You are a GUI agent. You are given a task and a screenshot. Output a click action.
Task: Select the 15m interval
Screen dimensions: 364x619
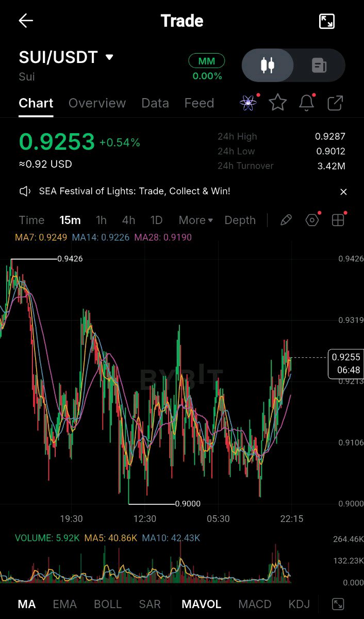click(x=70, y=220)
